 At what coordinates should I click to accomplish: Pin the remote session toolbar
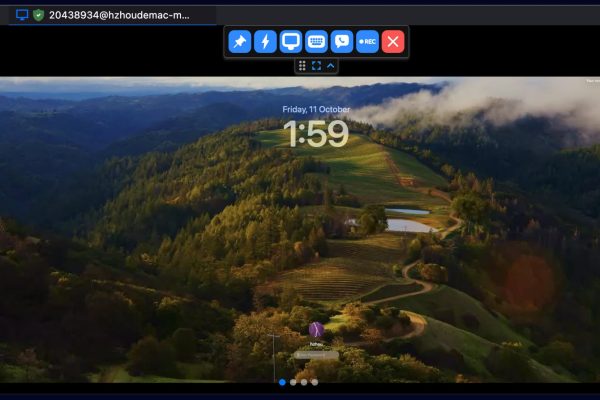240,41
